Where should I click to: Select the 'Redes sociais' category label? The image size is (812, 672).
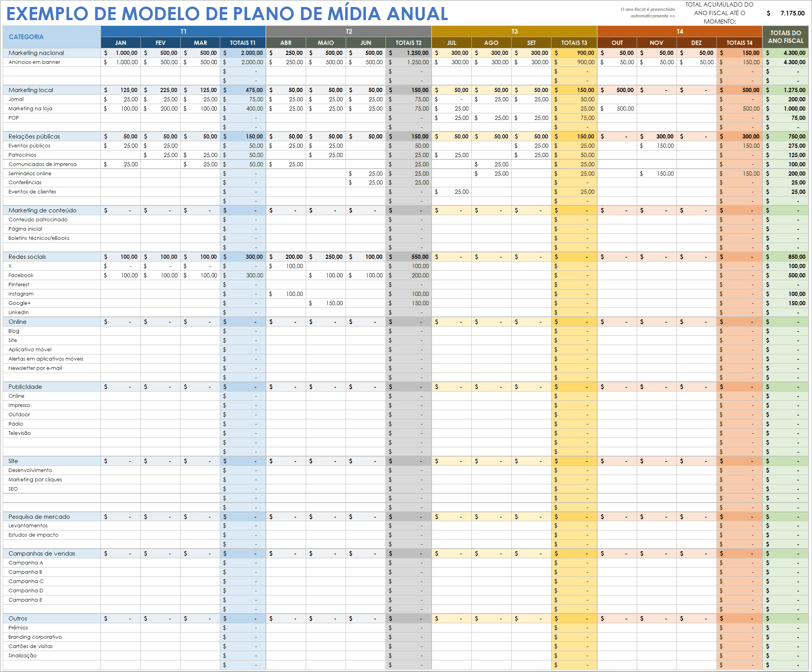coord(27,256)
